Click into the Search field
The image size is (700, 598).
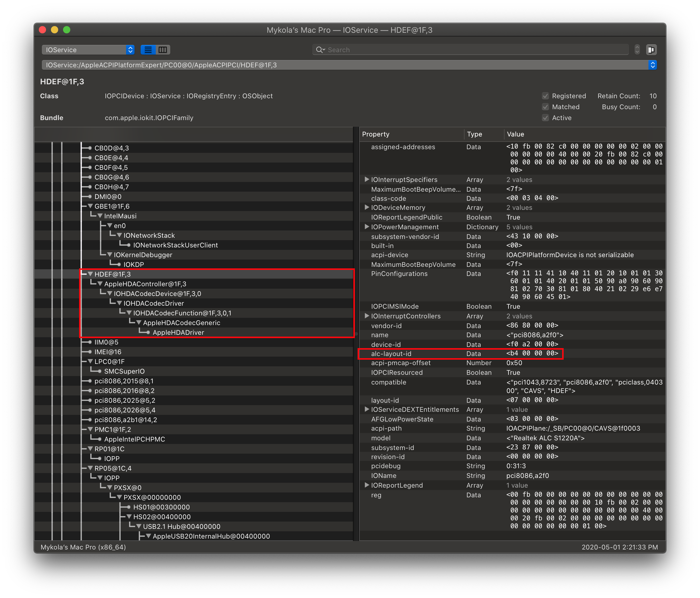point(473,50)
